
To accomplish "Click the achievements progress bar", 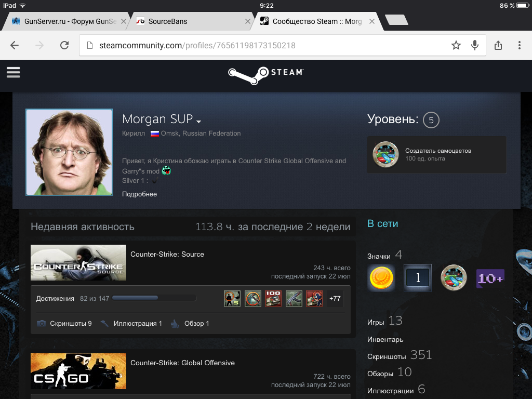I will [154, 298].
